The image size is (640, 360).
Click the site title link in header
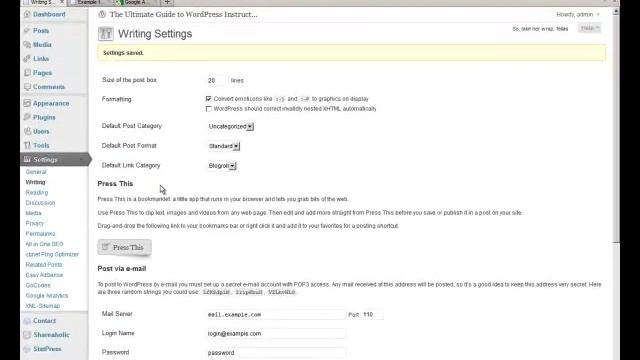(184, 14)
